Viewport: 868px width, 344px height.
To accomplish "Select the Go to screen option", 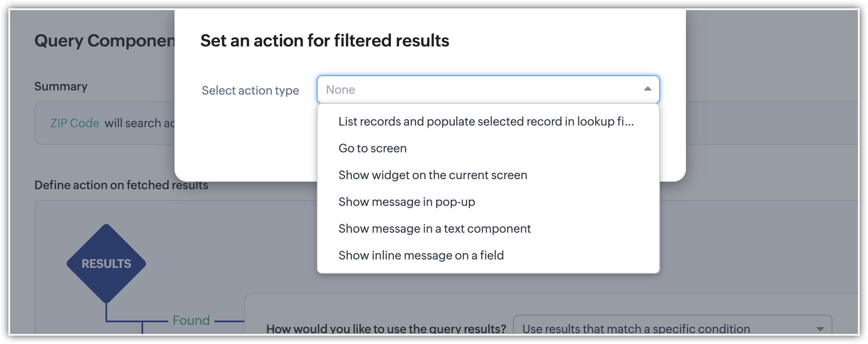I will click(x=372, y=148).
